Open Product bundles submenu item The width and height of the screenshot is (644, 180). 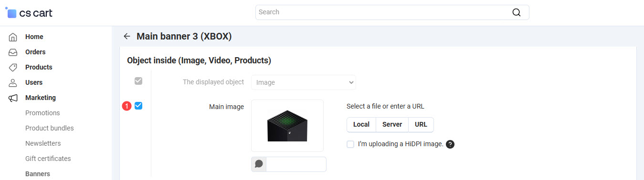pyautogui.click(x=50, y=128)
